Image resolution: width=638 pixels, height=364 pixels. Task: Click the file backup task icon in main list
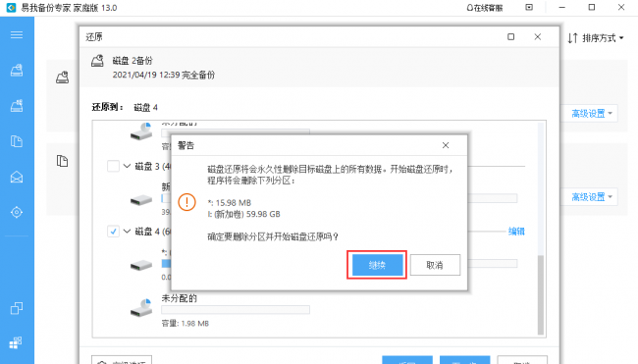62,161
